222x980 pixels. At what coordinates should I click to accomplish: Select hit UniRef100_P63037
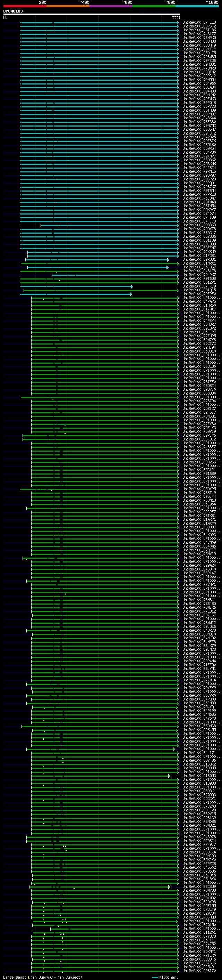(199, 527)
